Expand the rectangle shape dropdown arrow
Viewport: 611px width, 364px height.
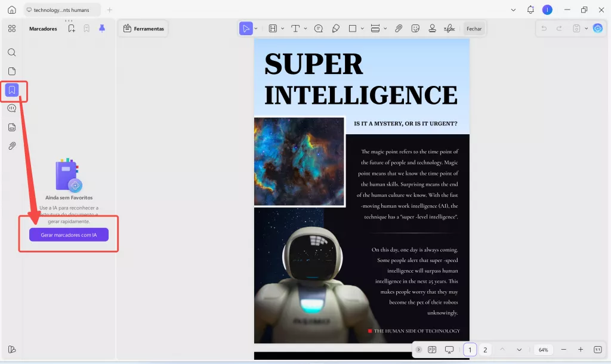[x=362, y=29]
